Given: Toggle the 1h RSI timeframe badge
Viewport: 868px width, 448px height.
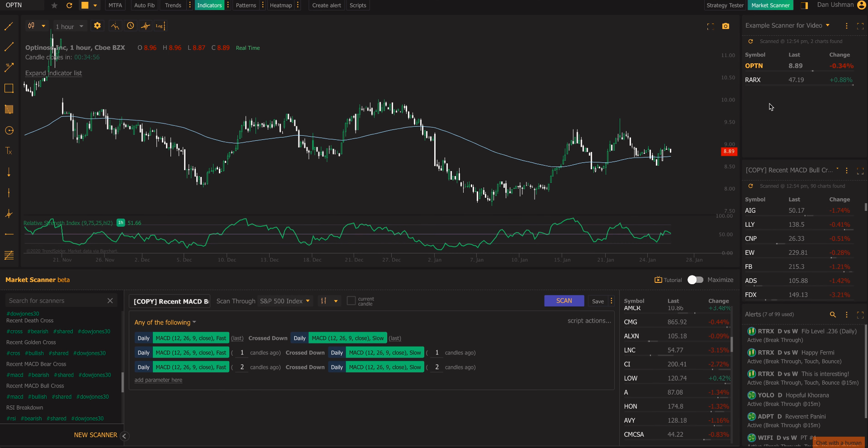Looking at the screenshot, I should tap(121, 223).
